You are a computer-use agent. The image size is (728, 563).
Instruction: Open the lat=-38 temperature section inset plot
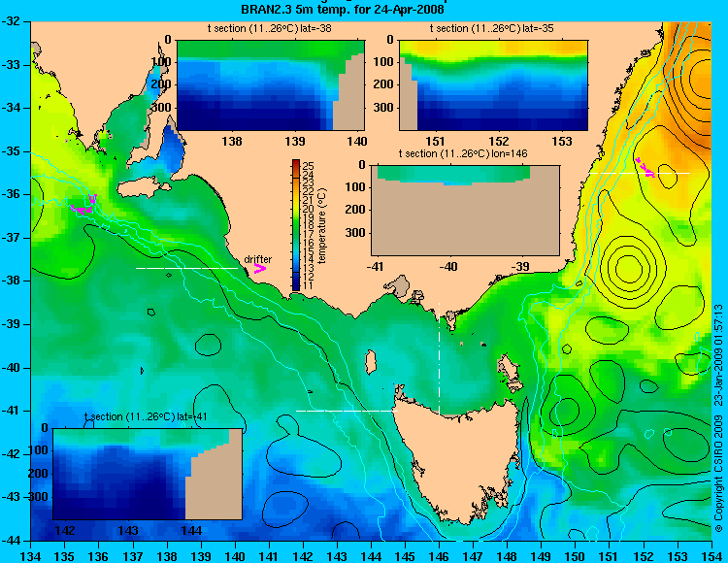click(x=271, y=85)
